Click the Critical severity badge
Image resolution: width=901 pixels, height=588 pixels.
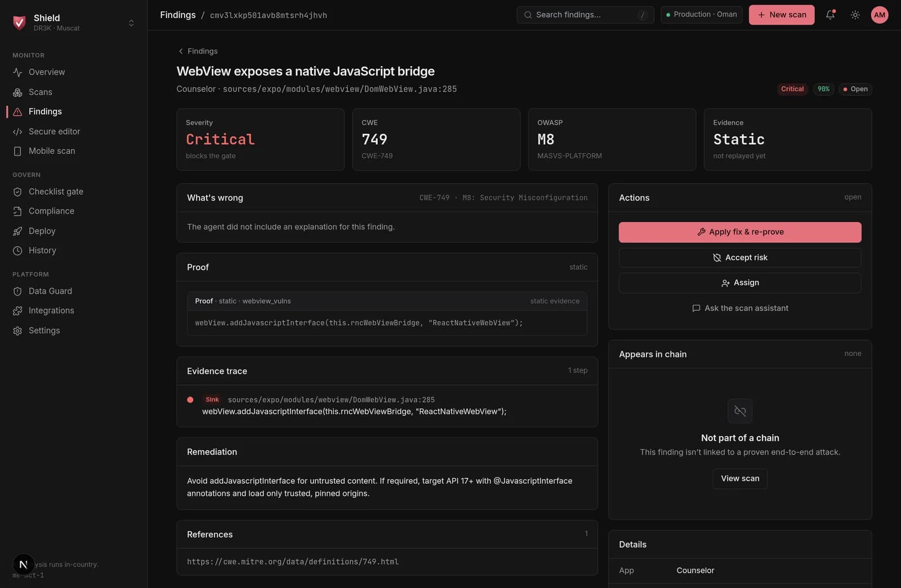pos(792,89)
